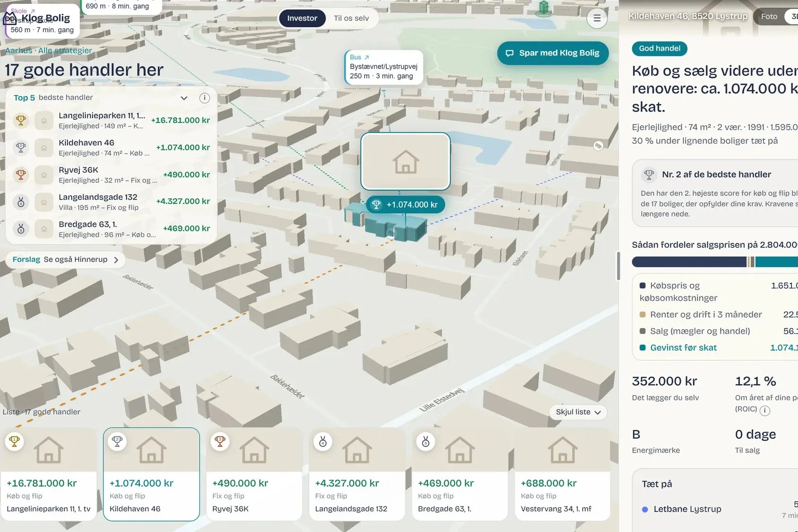The image size is (798, 532).
Task: Click the trophy icon in Nr. 2 af de bedste handler card
Action: tap(649, 175)
